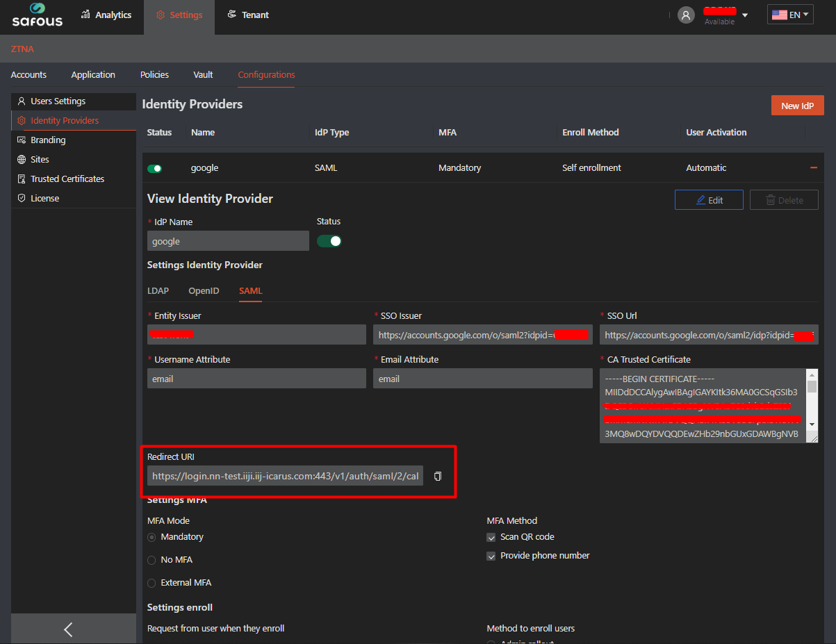
Task: Open the License sidebar item
Action: click(x=44, y=199)
